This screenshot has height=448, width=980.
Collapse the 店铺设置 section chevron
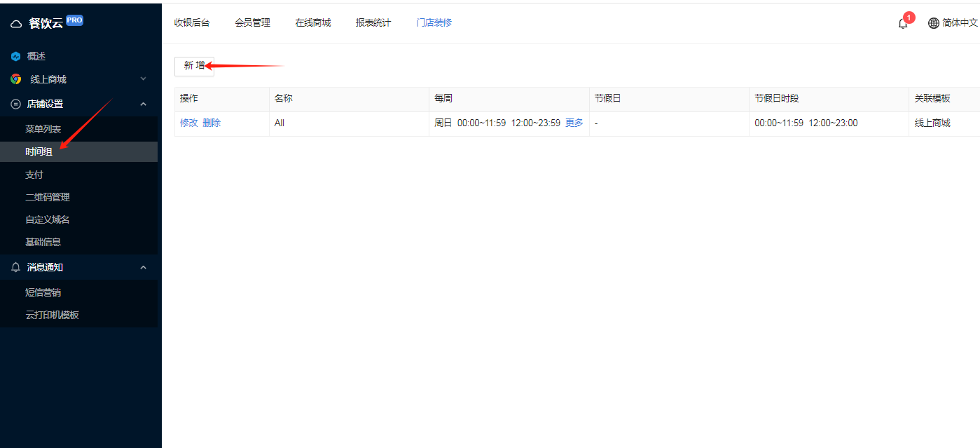(143, 104)
